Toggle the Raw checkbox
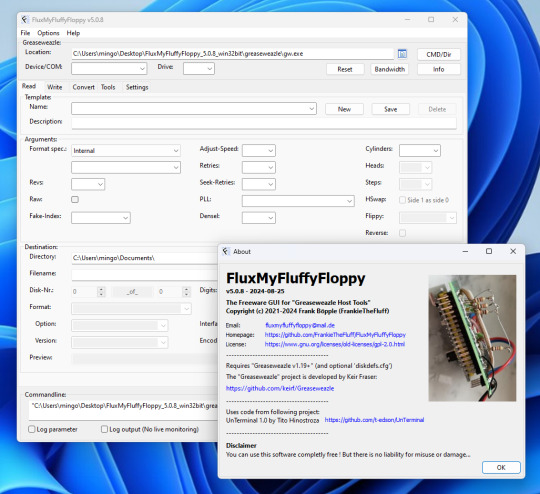 (75, 199)
